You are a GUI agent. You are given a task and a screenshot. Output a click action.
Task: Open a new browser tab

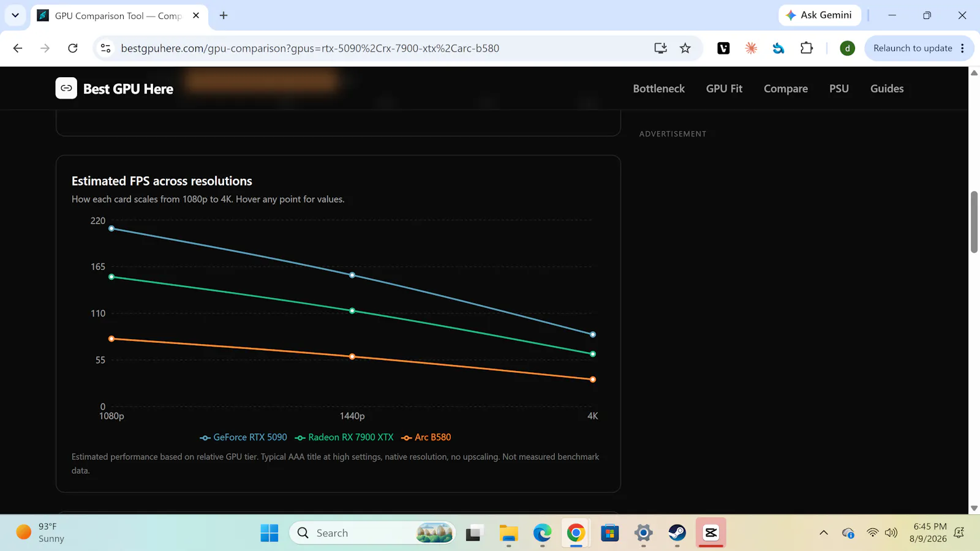pos(224,16)
